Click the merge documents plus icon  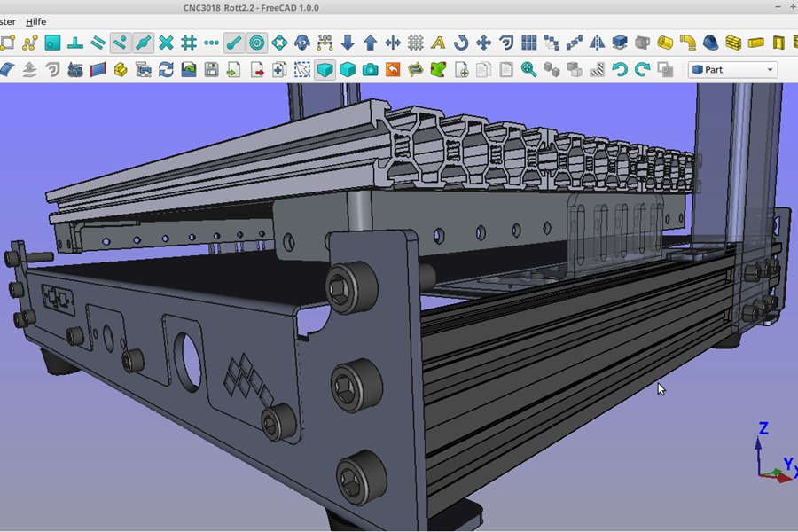pyautogui.click(x=279, y=70)
